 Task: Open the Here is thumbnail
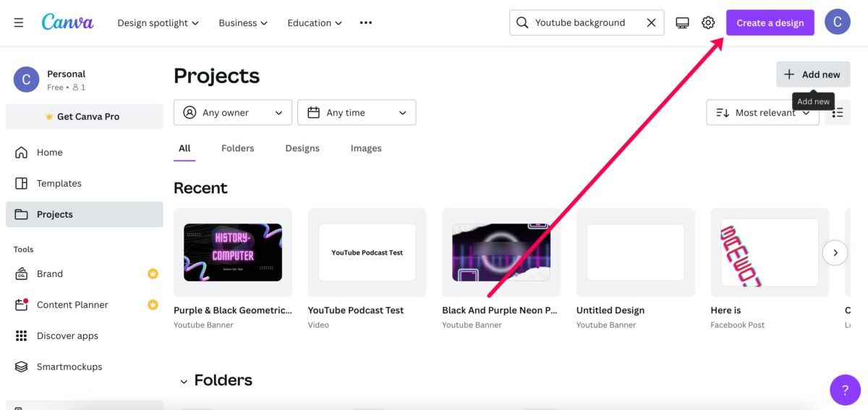pyautogui.click(x=770, y=252)
